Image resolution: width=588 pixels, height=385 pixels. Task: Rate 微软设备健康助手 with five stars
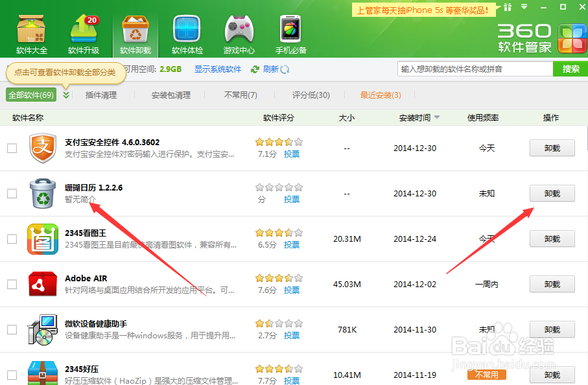coord(299,323)
